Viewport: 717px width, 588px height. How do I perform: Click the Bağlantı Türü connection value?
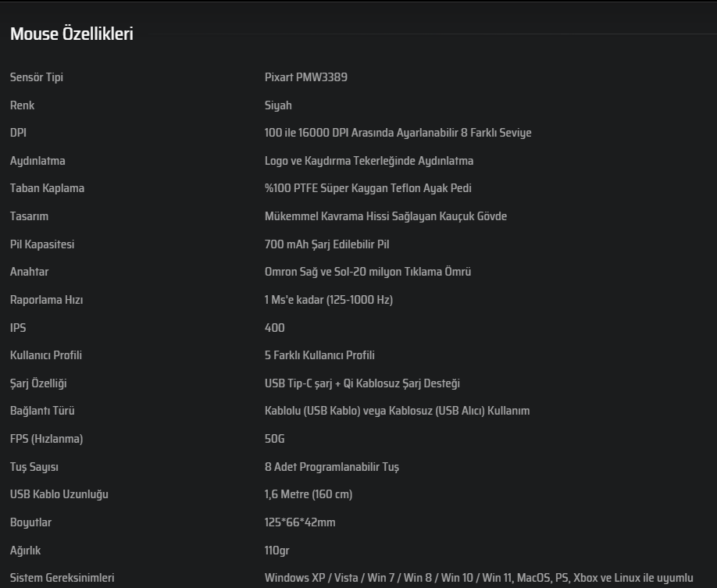(397, 411)
